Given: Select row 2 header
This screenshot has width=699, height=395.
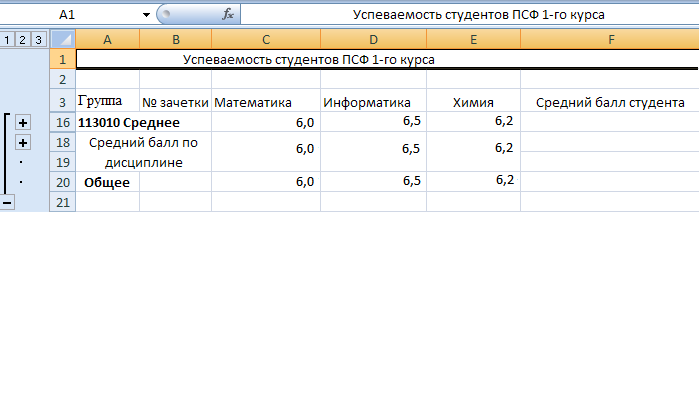Looking at the screenshot, I should point(62,79).
